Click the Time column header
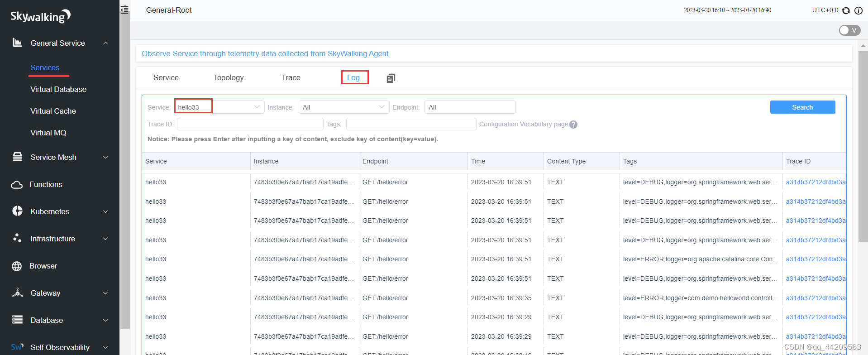 point(478,161)
